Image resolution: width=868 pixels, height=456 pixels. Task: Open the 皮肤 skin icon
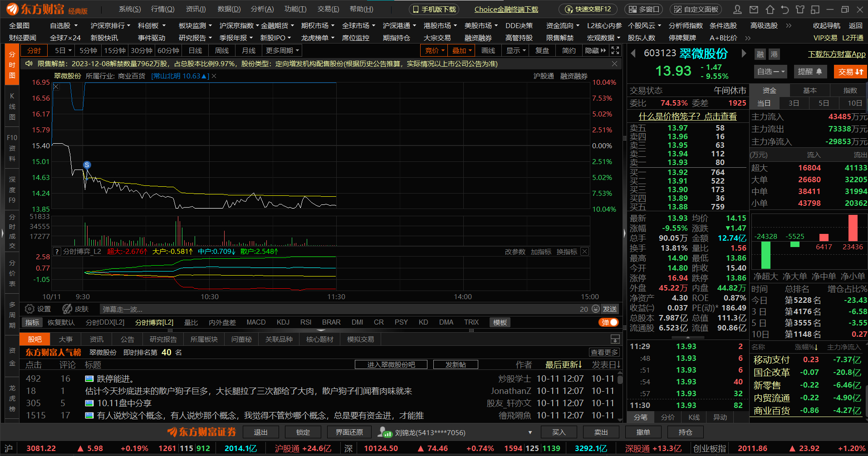click(x=67, y=309)
